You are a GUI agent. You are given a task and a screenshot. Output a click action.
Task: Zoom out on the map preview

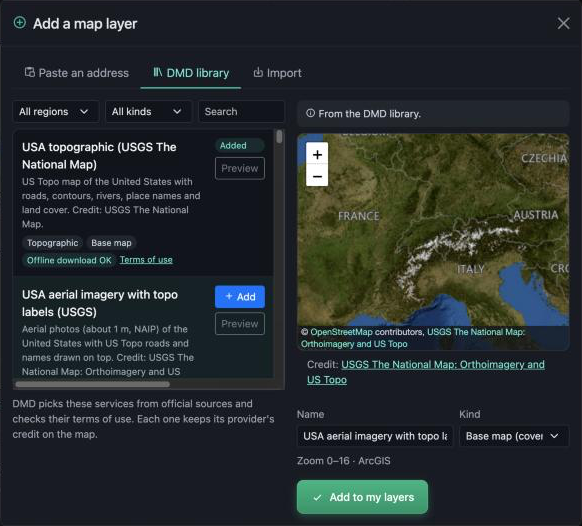coord(317,176)
